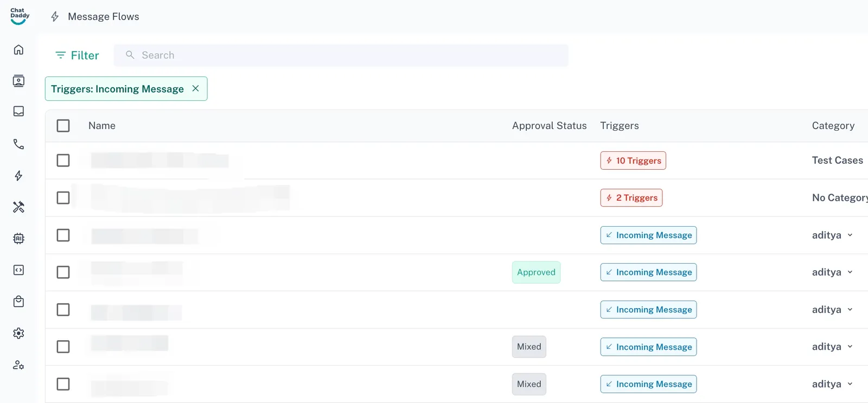This screenshot has height=403, width=868.
Task: Open the Home icon in sidebar
Action: tap(18, 50)
